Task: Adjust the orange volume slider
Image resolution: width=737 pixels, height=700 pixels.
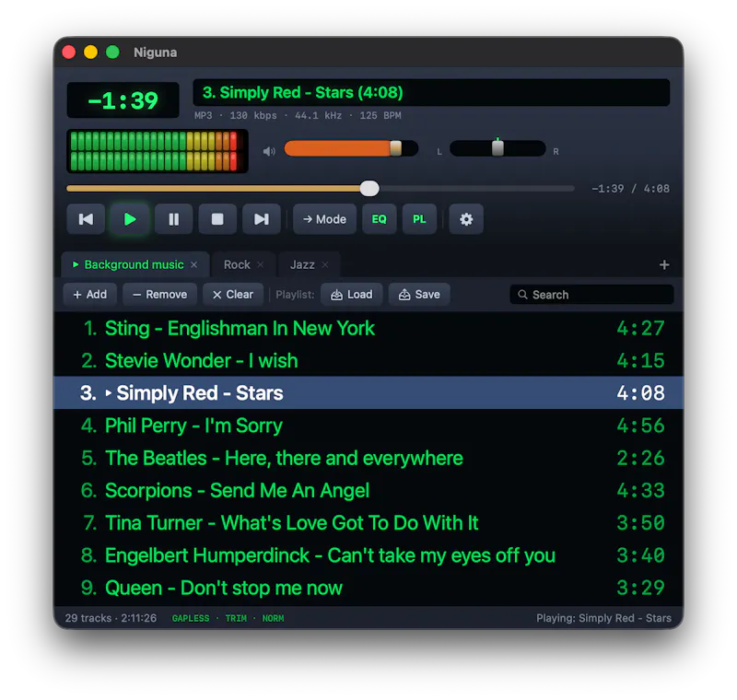Action: click(x=351, y=148)
